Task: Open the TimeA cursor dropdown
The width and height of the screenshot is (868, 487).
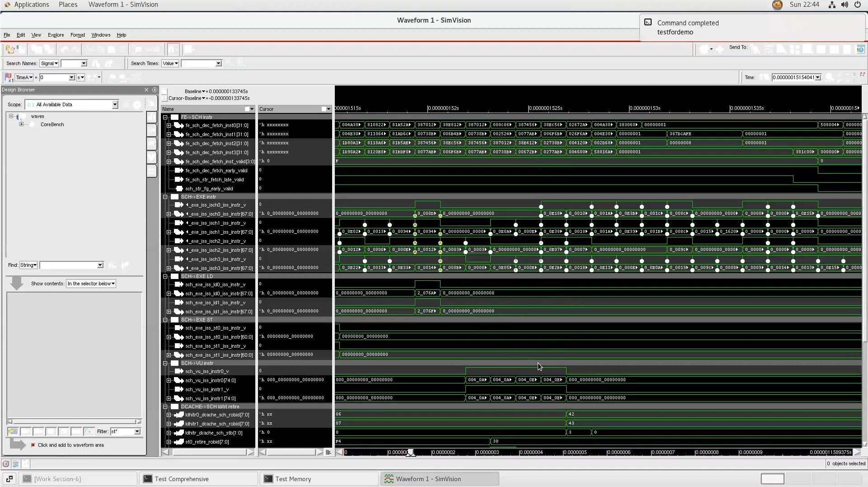Action: (24, 77)
